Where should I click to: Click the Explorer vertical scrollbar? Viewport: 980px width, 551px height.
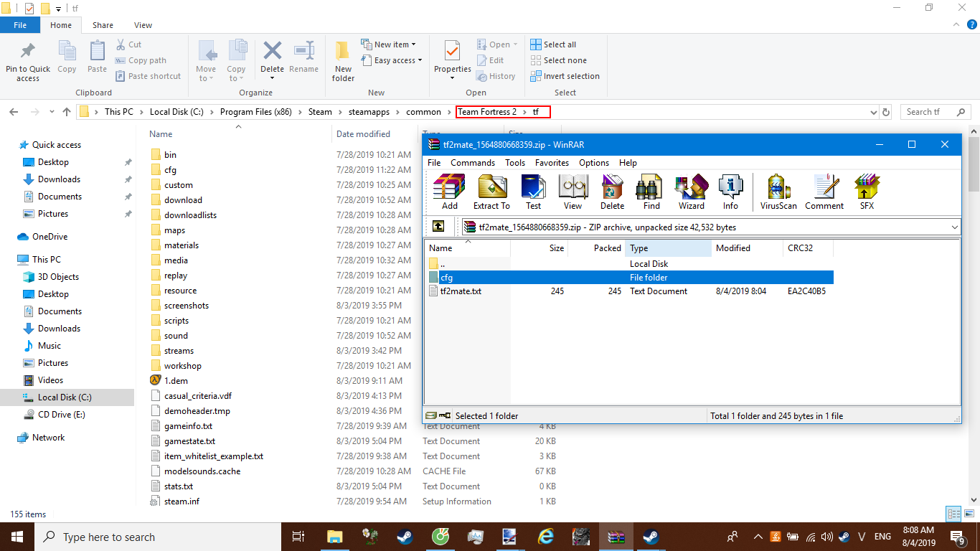(x=974, y=316)
